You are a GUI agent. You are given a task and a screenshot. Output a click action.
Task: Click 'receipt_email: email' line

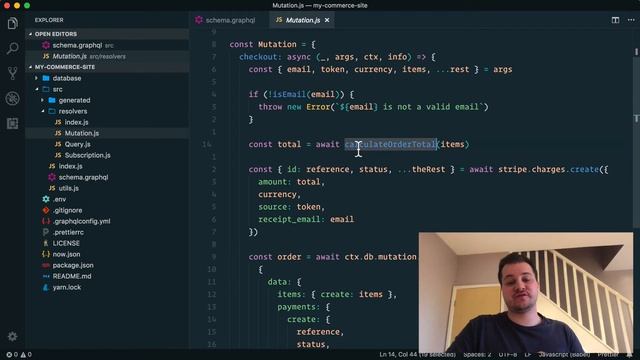point(306,220)
